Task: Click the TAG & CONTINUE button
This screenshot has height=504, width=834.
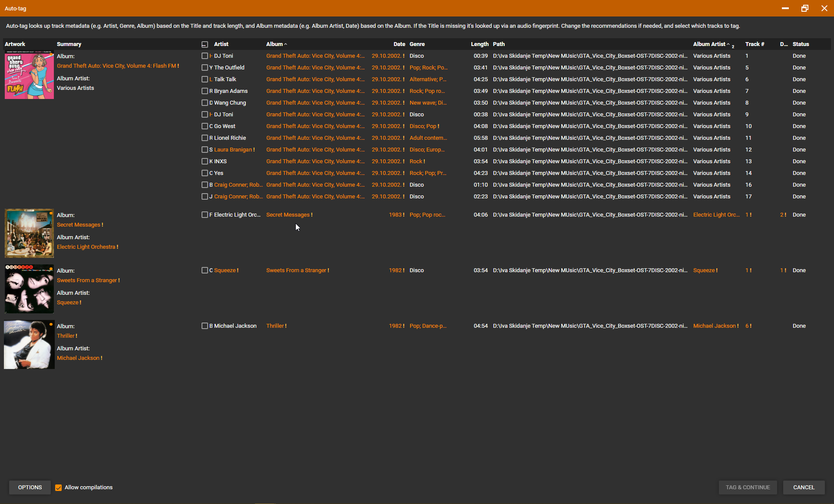Action: tap(748, 488)
